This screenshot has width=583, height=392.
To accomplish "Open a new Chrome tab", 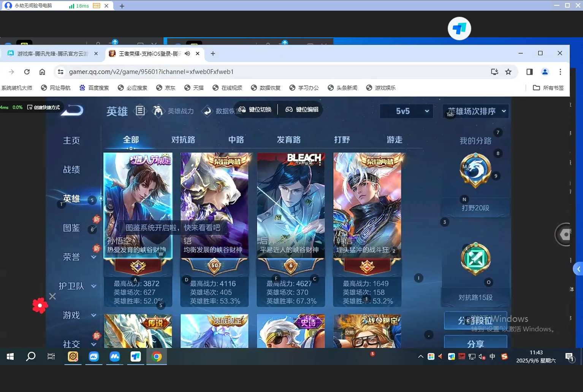I will pos(213,54).
